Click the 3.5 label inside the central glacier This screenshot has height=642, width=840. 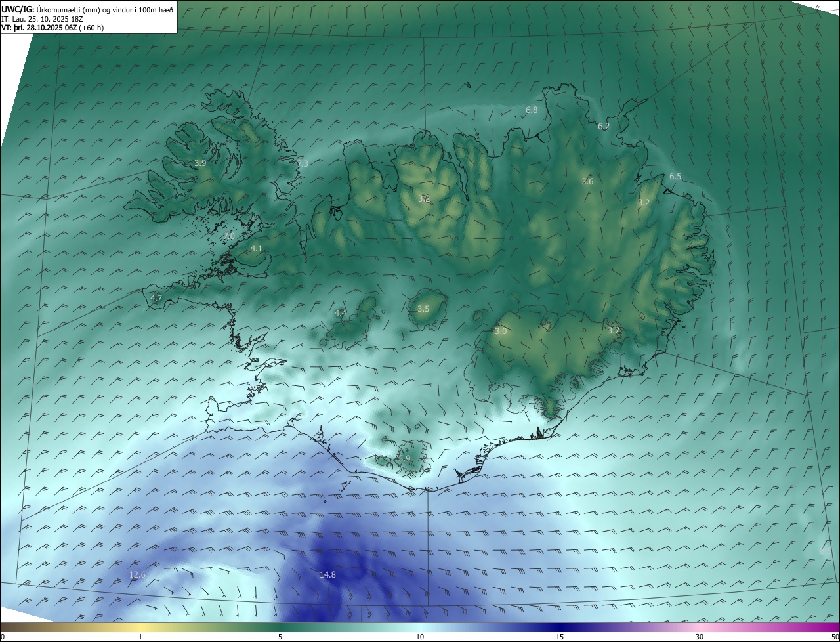[423, 309]
